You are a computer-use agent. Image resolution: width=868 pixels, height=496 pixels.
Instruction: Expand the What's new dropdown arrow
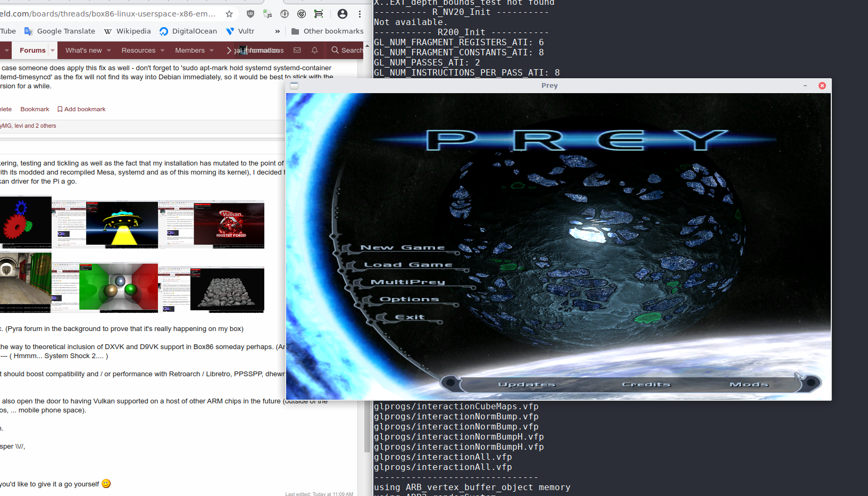[x=109, y=51]
